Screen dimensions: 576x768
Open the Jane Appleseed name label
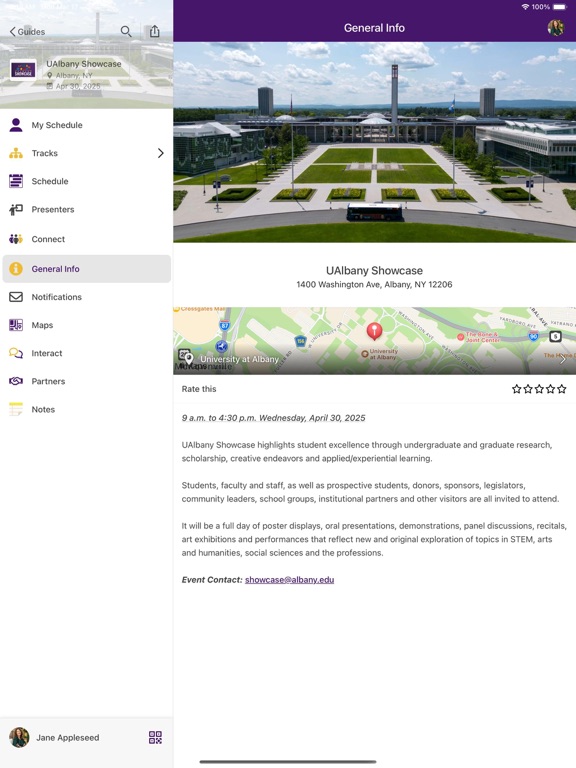(68, 738)
